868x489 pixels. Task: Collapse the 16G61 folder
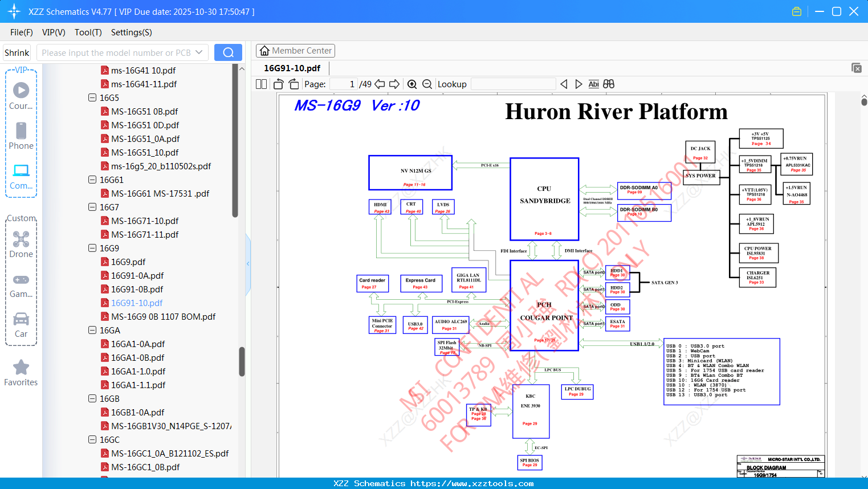point(92,180)
